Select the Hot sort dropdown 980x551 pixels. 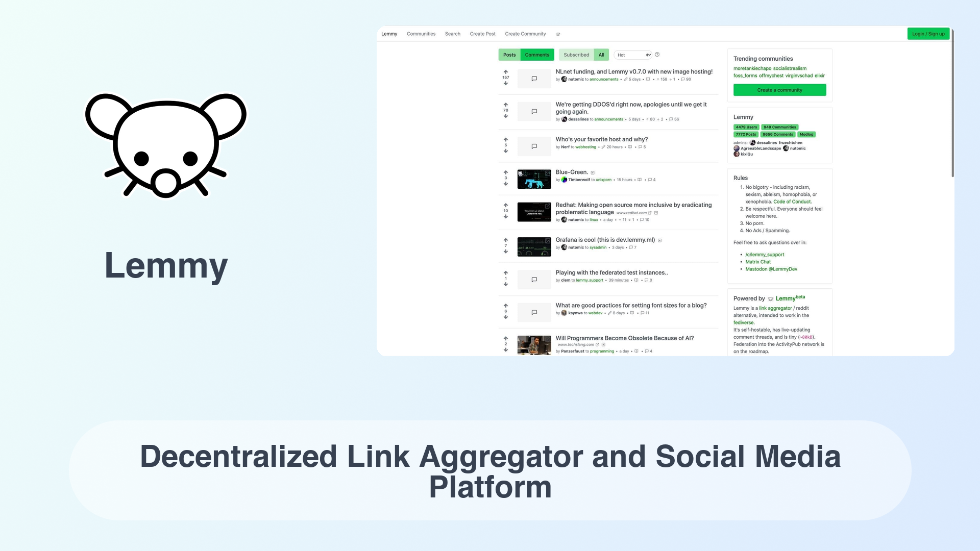click(x=632, y=55)
